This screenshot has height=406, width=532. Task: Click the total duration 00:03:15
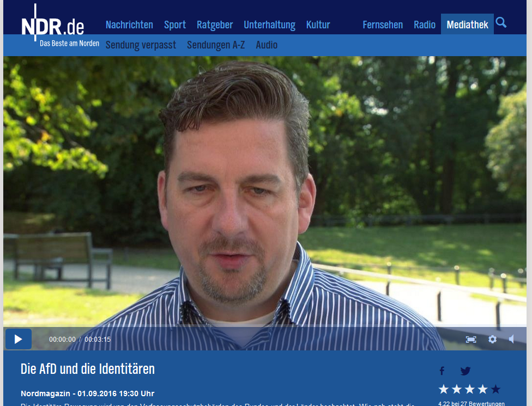(x=98, y=339)
